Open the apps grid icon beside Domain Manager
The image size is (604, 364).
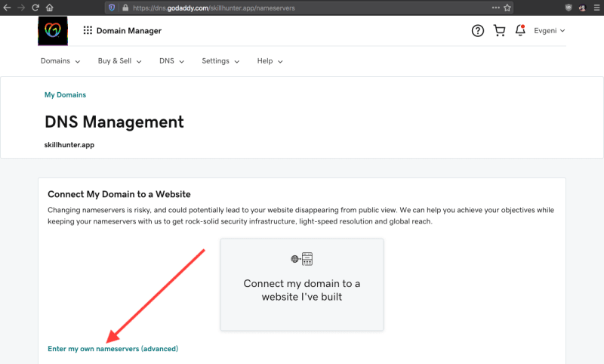pos(88,30)
